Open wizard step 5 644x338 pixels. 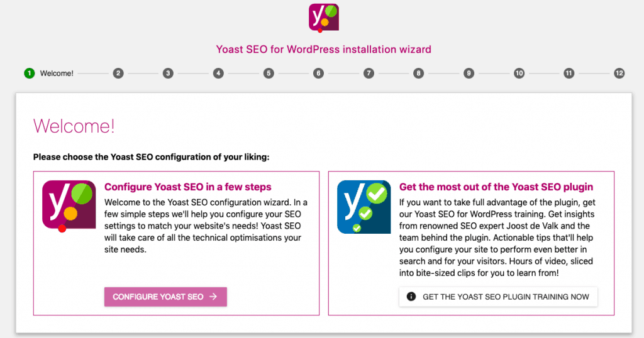(x=269, y=74)
